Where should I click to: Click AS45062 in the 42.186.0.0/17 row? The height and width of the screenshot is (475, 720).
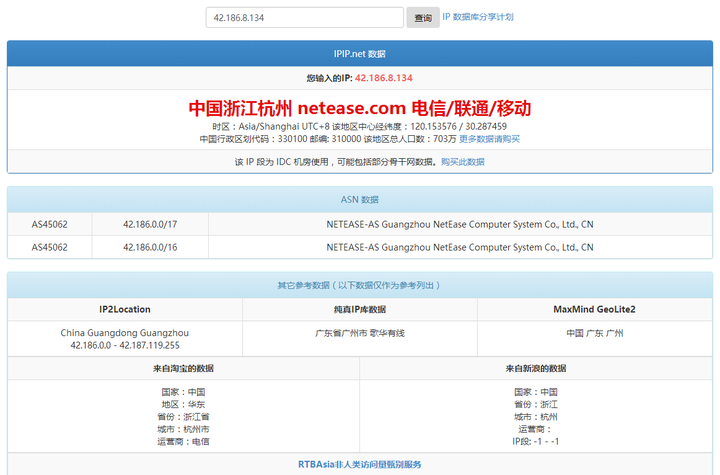pos(50,224)
